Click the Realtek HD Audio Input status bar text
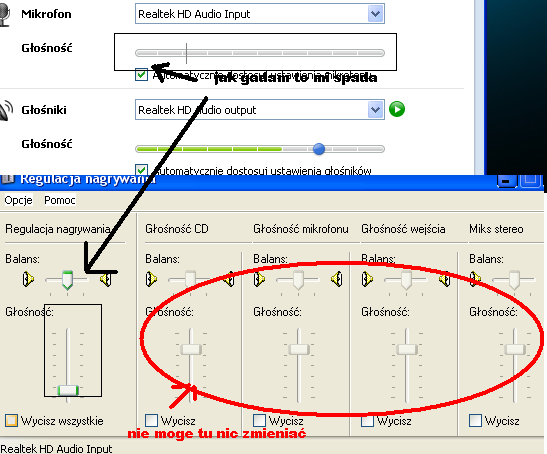The image size is (547, 454). [56, 448]
